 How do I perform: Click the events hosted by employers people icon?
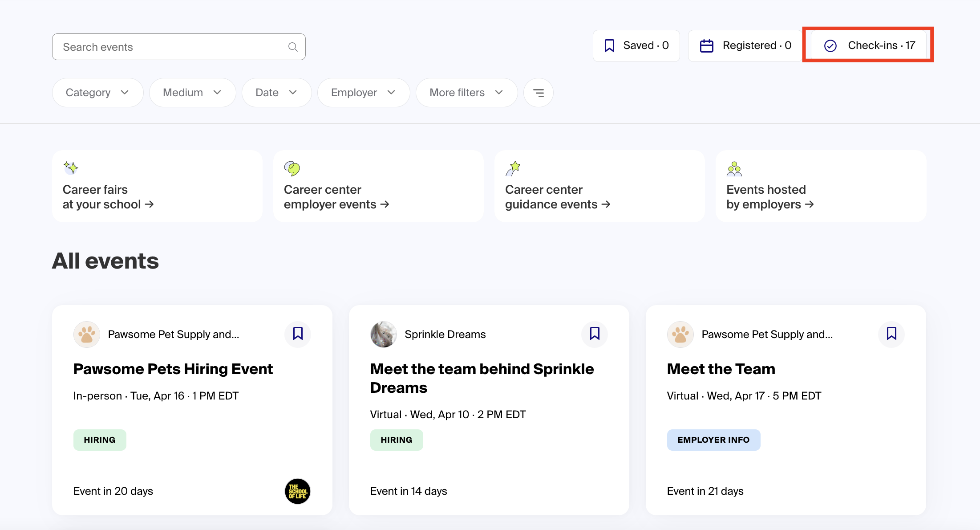(734, 169)
